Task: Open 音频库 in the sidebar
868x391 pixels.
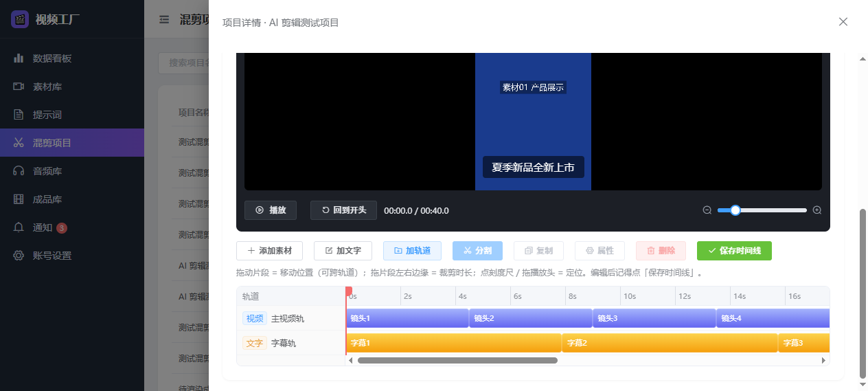Action: (72, 171)
